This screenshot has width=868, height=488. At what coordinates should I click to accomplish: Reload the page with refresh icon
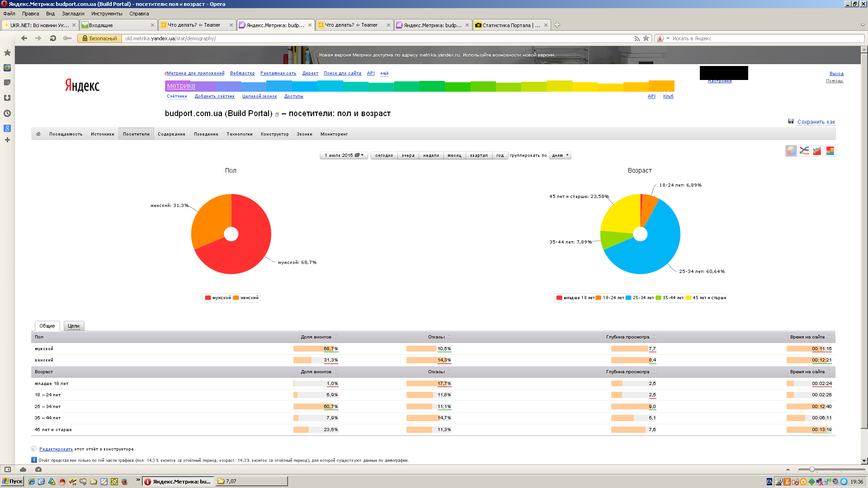click(53, 38)
